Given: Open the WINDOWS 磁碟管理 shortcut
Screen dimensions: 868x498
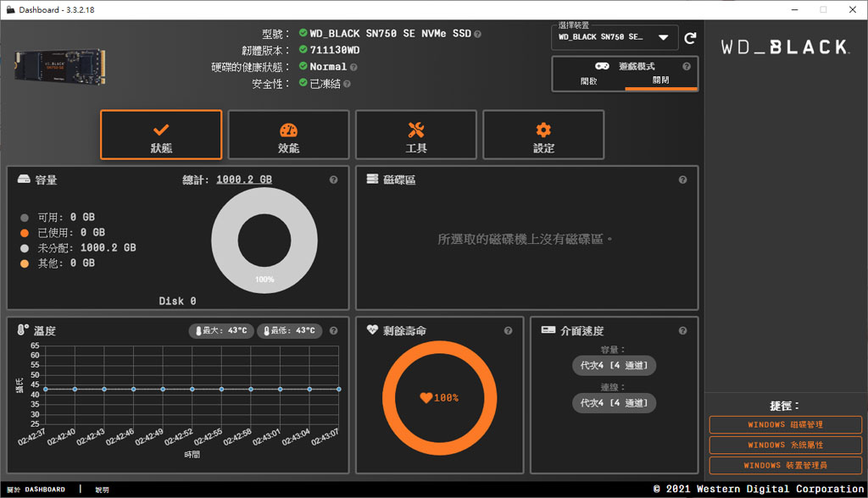Looking at the screenshot, I should pos(786,425).
